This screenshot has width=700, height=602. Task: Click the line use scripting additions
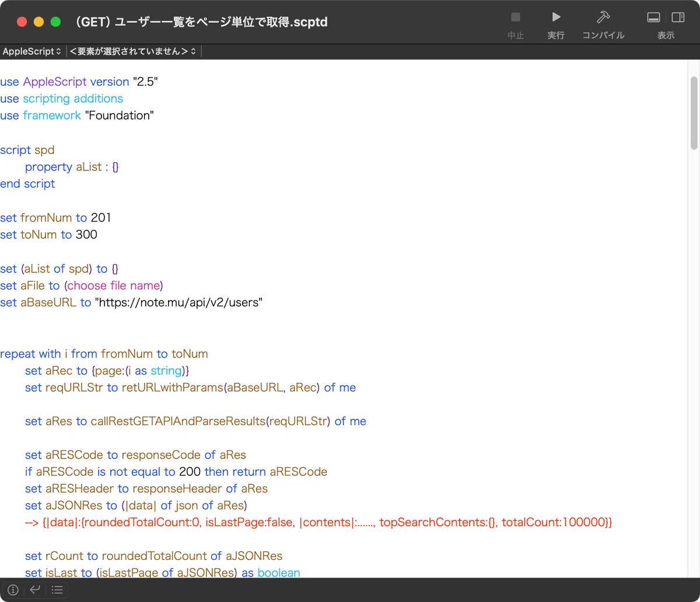61,99
